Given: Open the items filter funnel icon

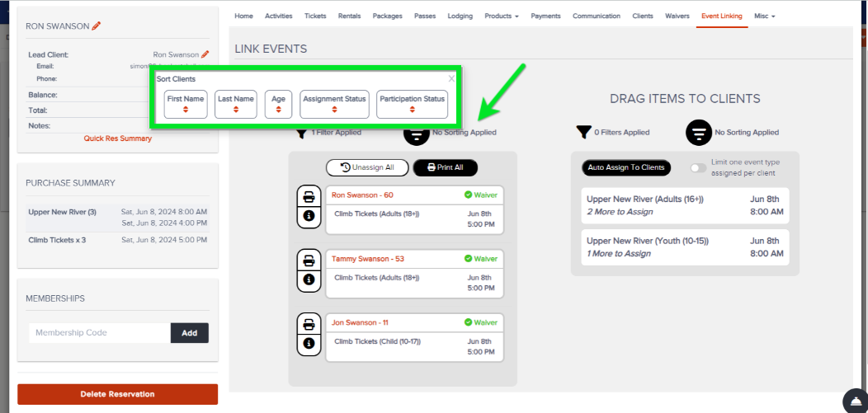Looking at the screenshot, I should [583, 132].
